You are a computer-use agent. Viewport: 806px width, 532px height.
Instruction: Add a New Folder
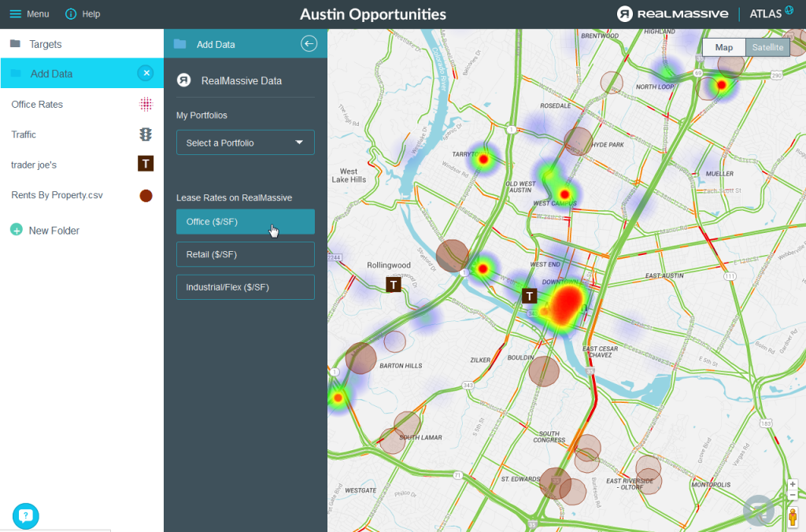pos(45,231)
